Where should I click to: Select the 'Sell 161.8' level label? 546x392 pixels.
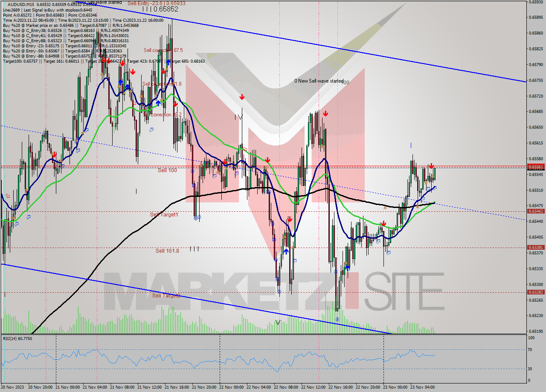click(x=167, y=251)
